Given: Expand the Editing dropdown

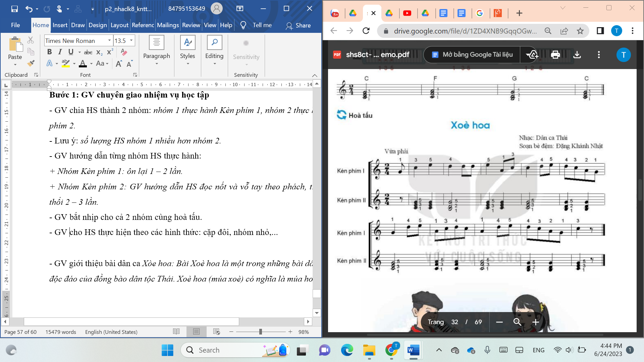Looking at the screenshot, I should coord(214,63).
